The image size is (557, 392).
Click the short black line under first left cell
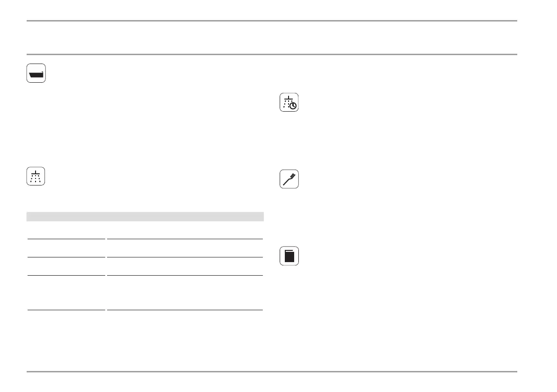coord(66,239)
